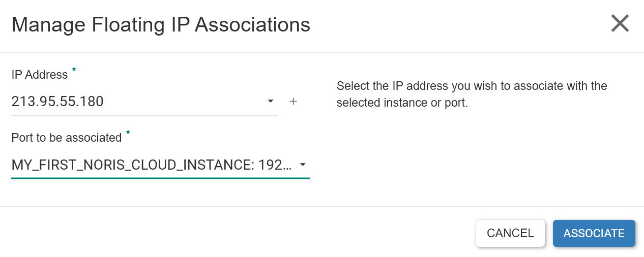The image size is (644, 257).
Task: Click the help text starting with Select the IP address
Action: (472, 85)
